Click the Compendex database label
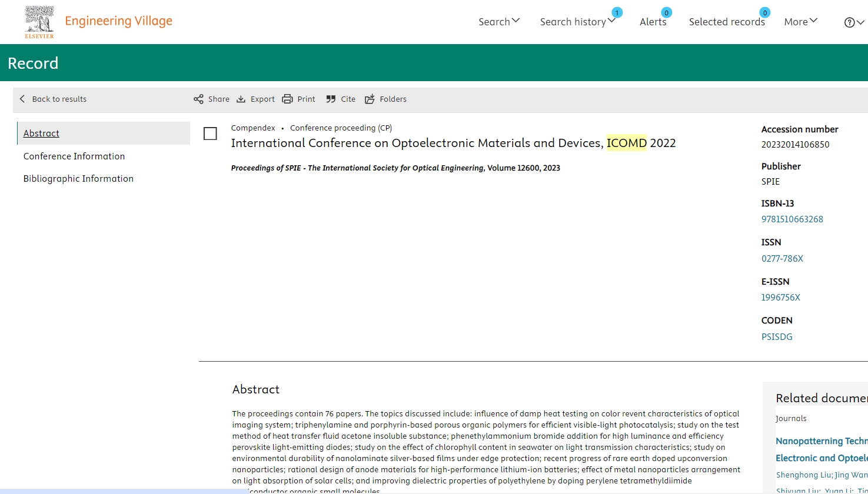 253,128
